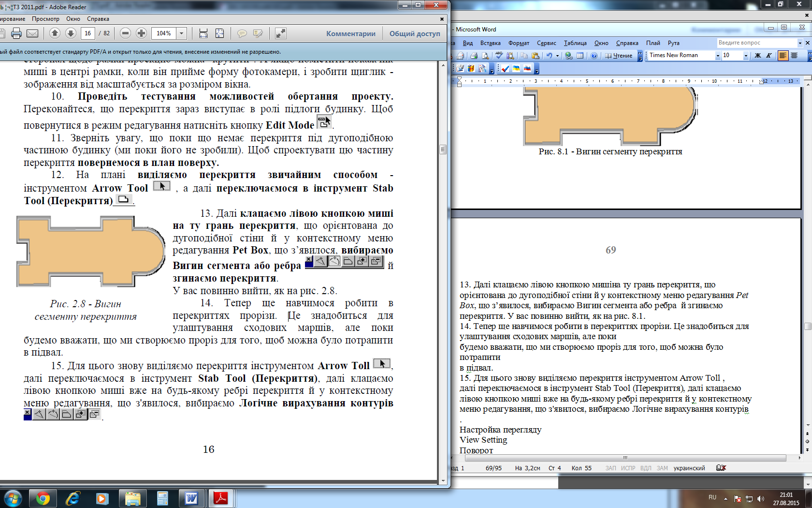Toggle Чтение reading layout in Word
Screen dimensions: 812x508
pos(618,56)
